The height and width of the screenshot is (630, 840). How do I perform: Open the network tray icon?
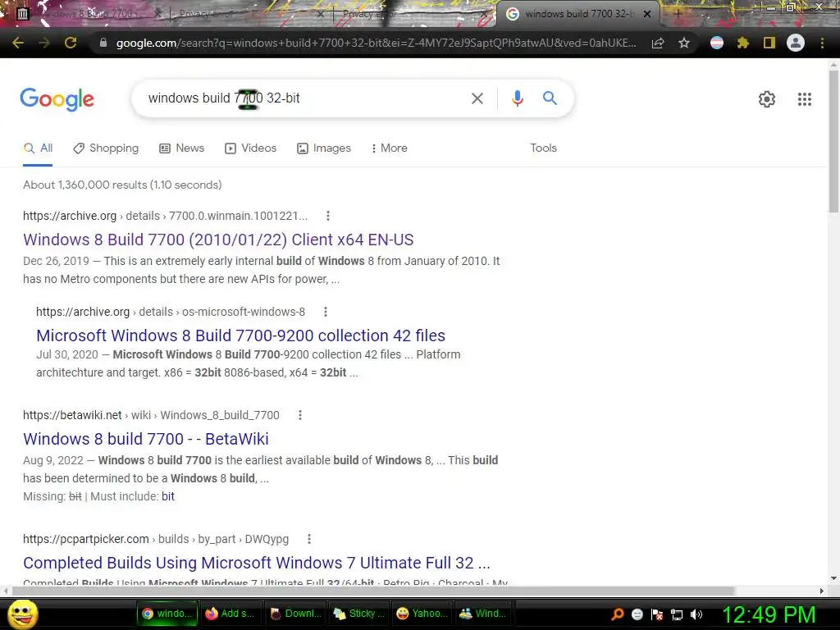coord(677,614)
